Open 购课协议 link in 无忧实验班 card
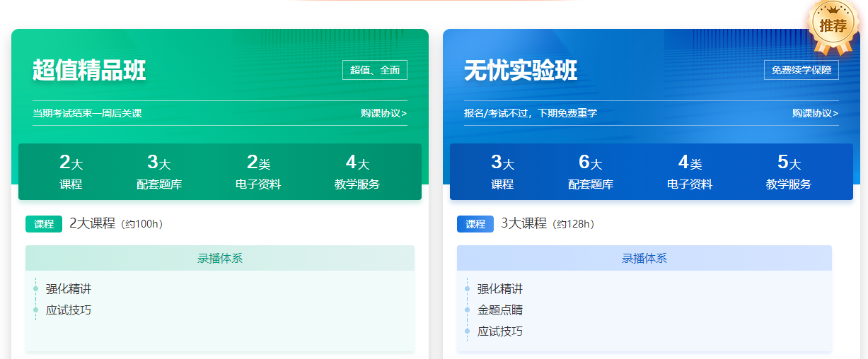The width and height of the screenshot is (868, 359). (x=815, y=113)
